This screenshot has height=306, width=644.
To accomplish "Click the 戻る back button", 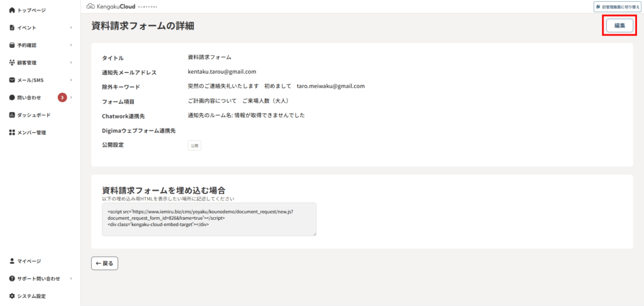I will [x=104, y=263].
